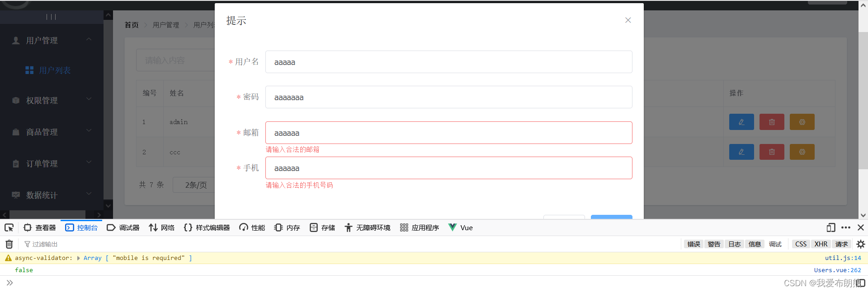Toggle the 请求 console filter

coord(841,244)
